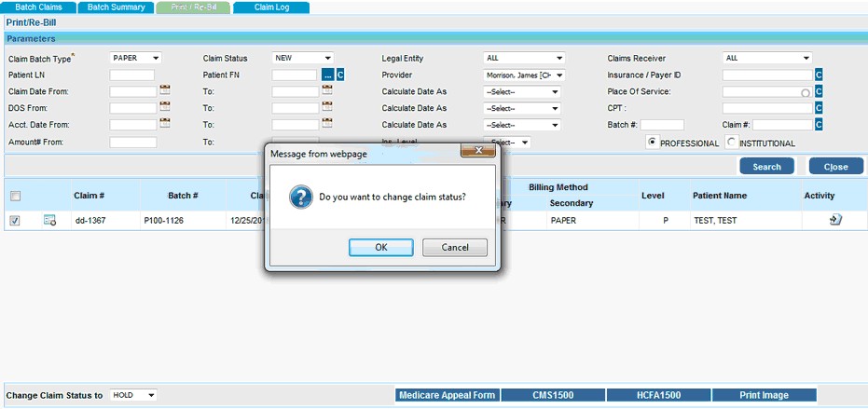Open the Claim Log tab
Screen dimensions: 868x409
pyautogui.click(x=270, y=7)
